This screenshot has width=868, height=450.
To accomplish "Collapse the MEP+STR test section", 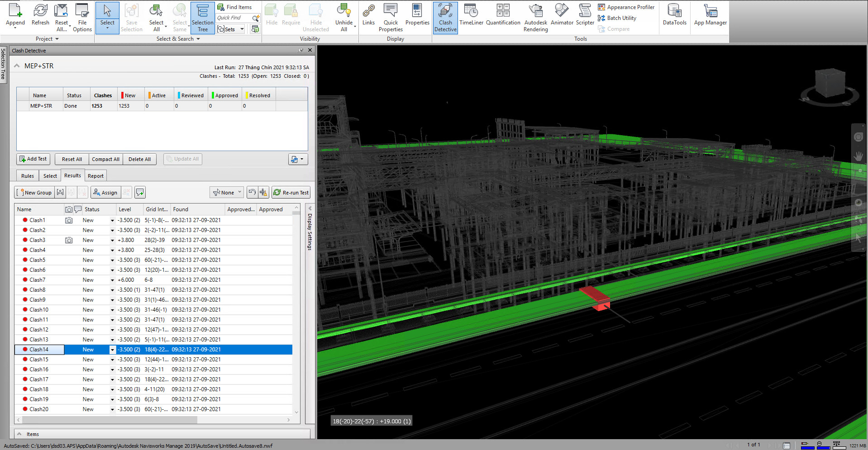I will tap(17, 66).
